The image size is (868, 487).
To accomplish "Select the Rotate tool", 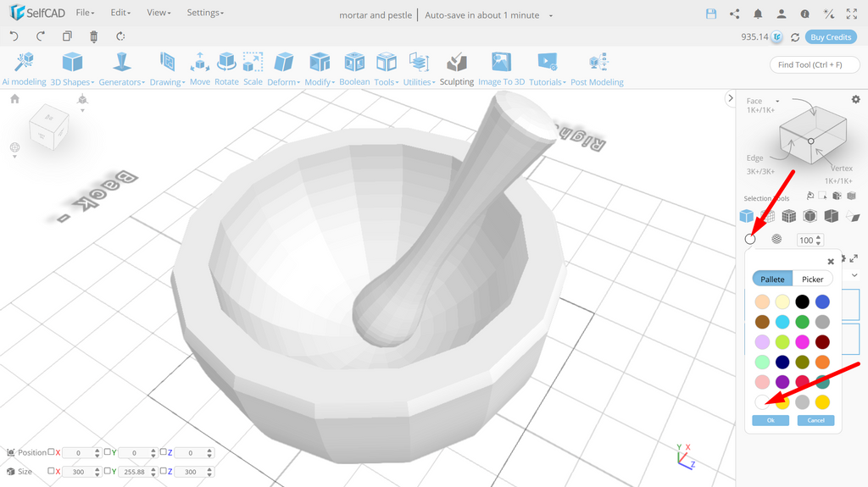I will (x=226, y=69).
